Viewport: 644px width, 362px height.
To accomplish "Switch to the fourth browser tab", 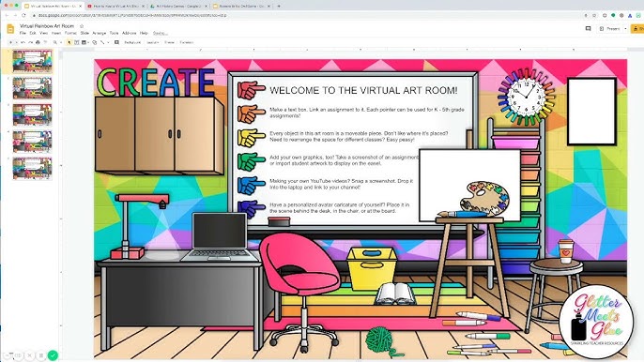I will 242,7.
